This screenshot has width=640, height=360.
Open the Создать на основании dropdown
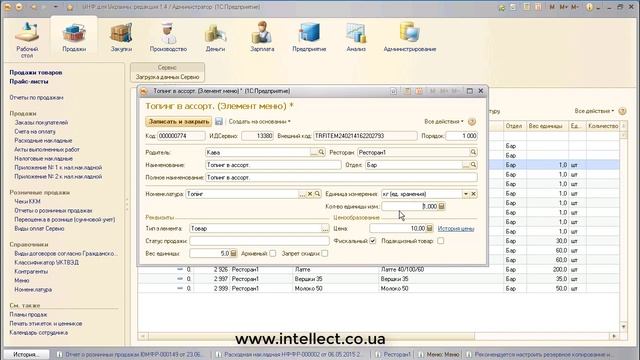pos(260,122)
